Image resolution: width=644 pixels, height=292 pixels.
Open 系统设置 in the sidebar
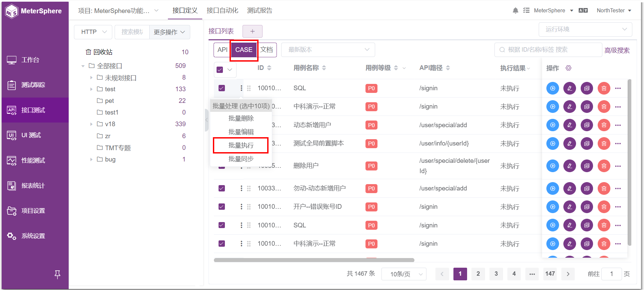(x=35, y=236)
